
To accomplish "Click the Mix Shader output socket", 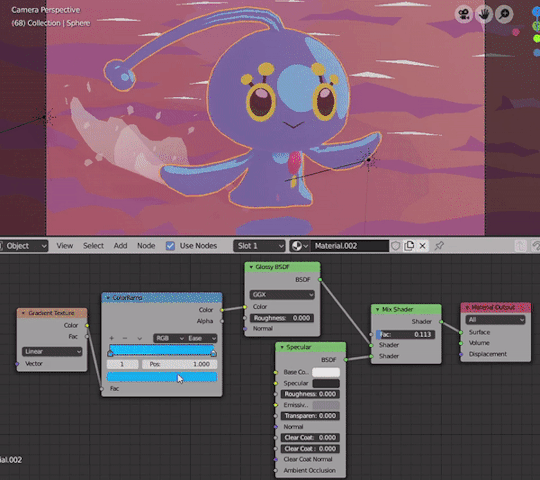I will (x=441, y=322).
